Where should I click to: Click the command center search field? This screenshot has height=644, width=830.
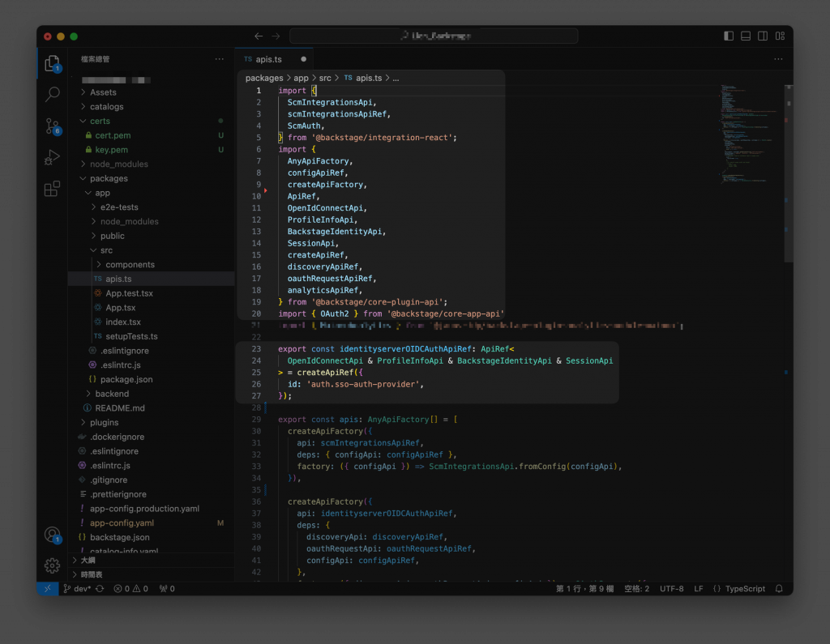pos(434,36)
